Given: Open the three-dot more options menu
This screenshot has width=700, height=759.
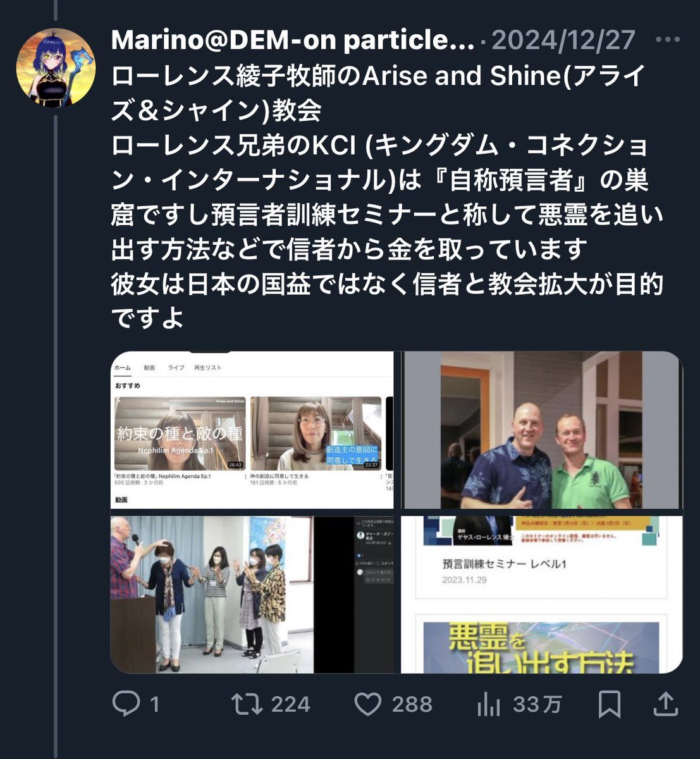Looking at the screenshot, I should click(x=668, y=40).
